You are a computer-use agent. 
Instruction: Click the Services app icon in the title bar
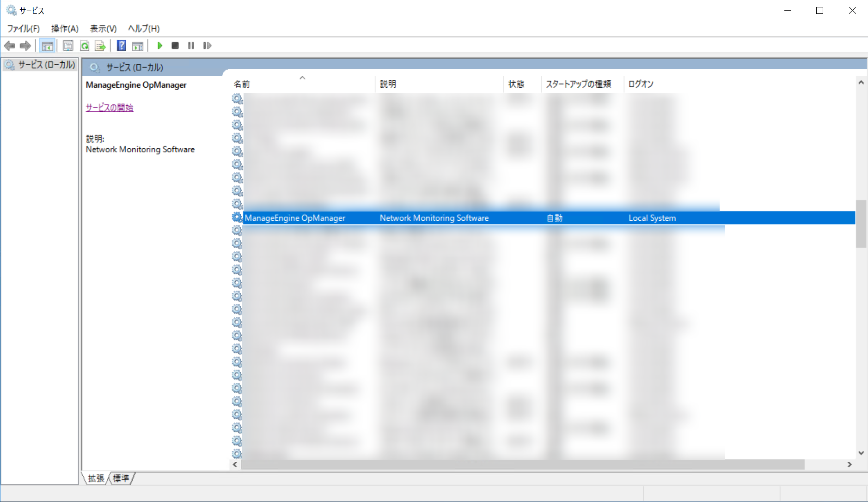point(11,10)
